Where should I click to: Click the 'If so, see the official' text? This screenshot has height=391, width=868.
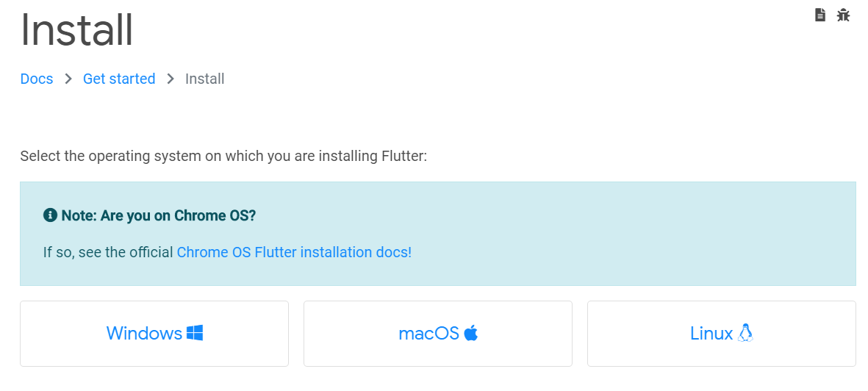(109, 253)
